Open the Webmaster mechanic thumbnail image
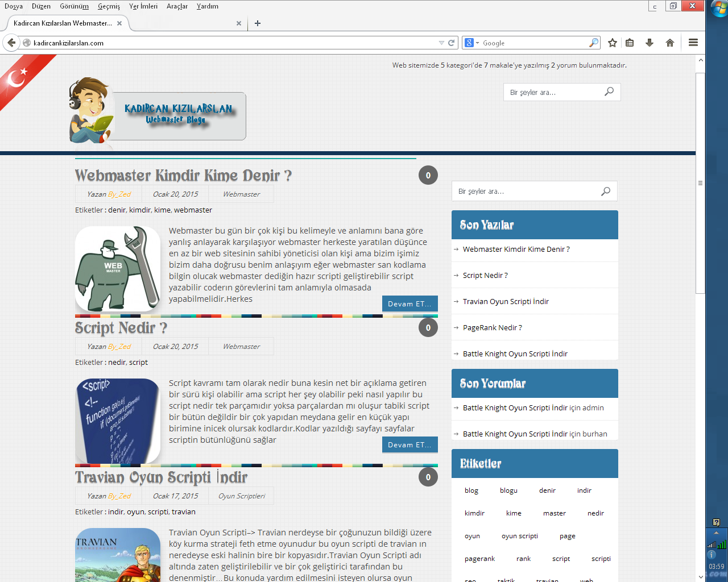 click(118, 269)
